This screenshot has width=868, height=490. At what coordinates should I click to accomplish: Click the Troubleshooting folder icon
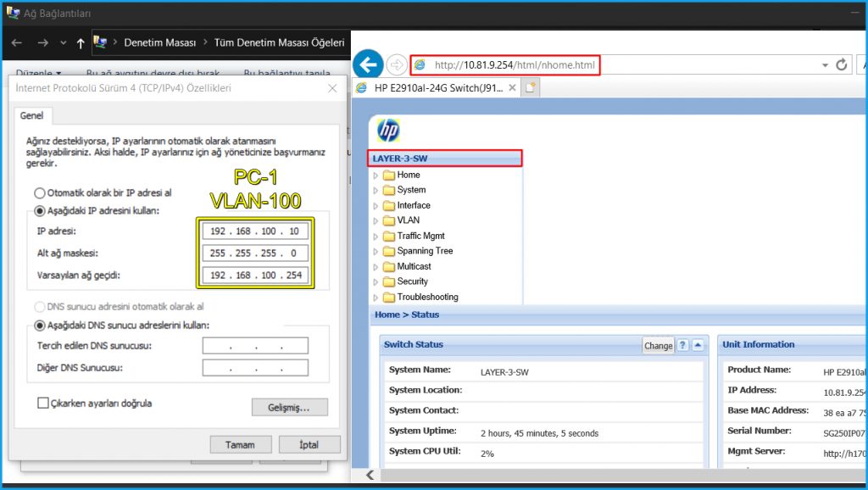389,298
